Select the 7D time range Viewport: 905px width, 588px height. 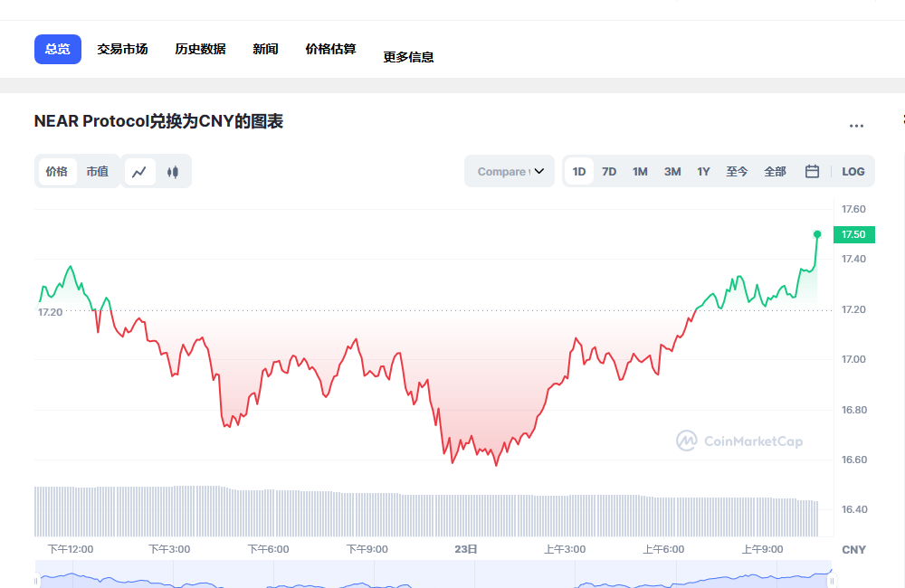(x=609, y=171)
